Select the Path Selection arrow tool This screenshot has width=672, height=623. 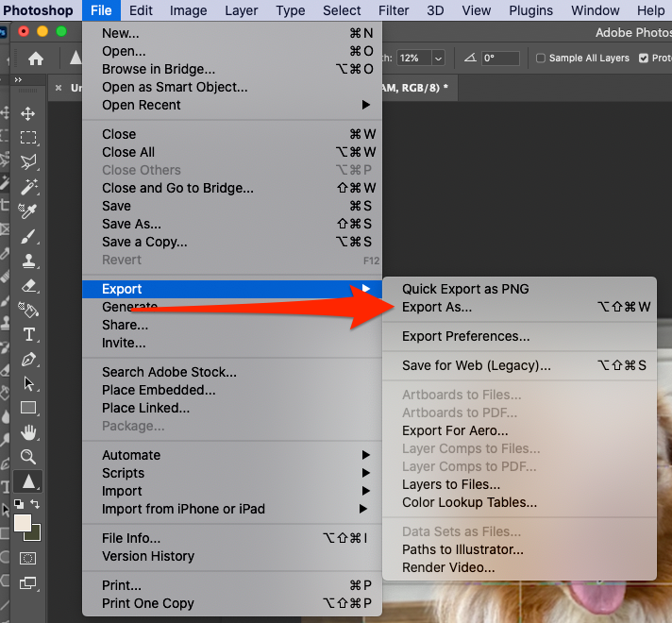click(x=28, y=383)
